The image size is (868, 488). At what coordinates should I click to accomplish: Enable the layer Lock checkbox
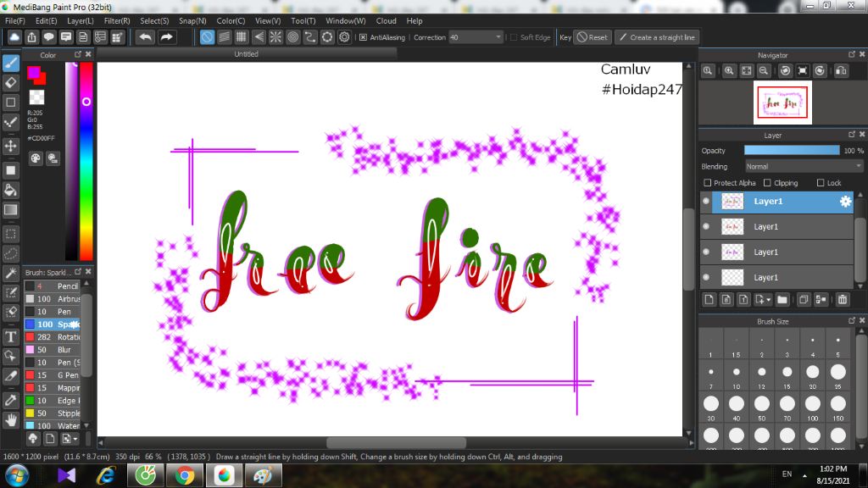[821, 183]
